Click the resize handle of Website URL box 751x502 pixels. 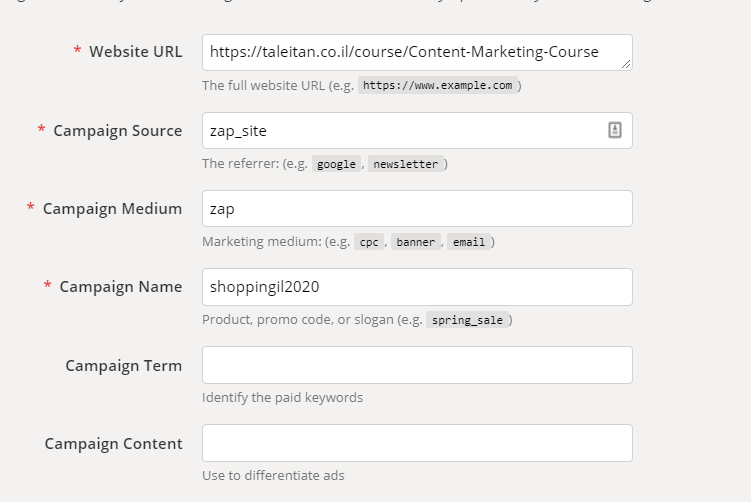pos(625,64)
